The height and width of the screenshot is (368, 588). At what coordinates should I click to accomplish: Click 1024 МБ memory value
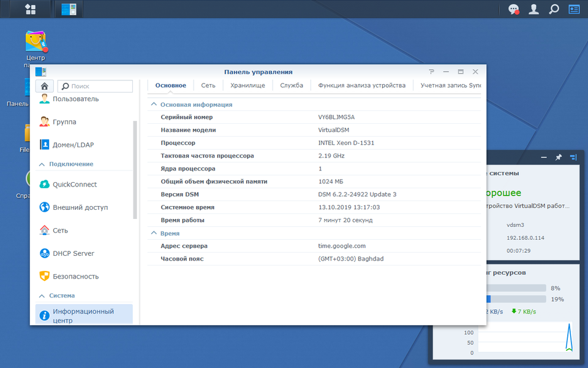pyautogui.click(x=331, y=182)
